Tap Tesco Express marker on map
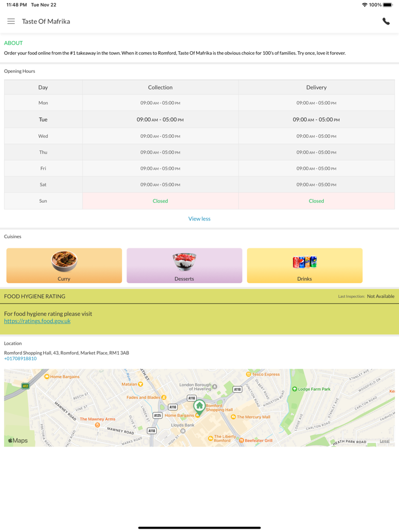Image resolution: width=399 pixels, height=532 pixels. tap(249, 374)
